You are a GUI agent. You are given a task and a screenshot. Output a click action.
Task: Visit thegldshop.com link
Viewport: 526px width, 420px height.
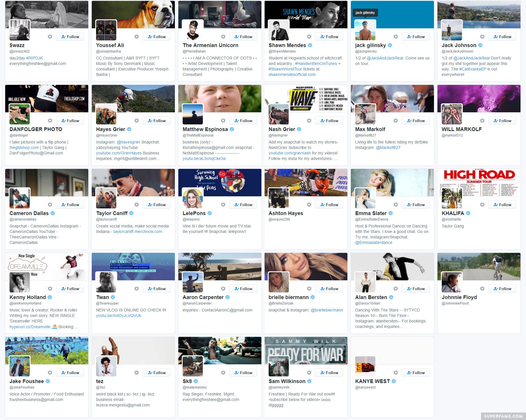(24, 148)
